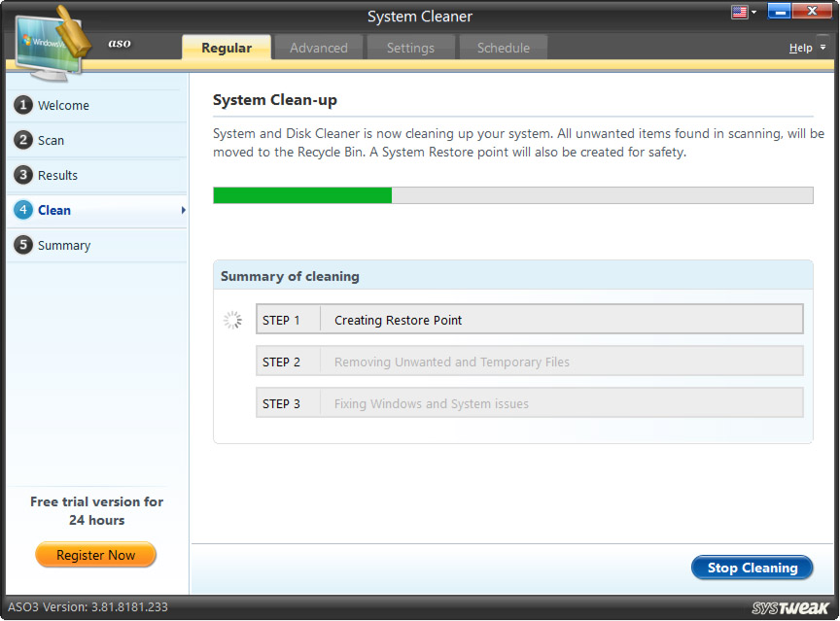Click the Scan step icon

tap(23, 140)
